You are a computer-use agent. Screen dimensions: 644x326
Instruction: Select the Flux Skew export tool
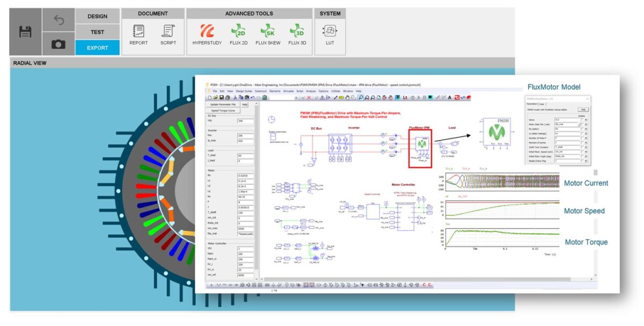(268, 35)
